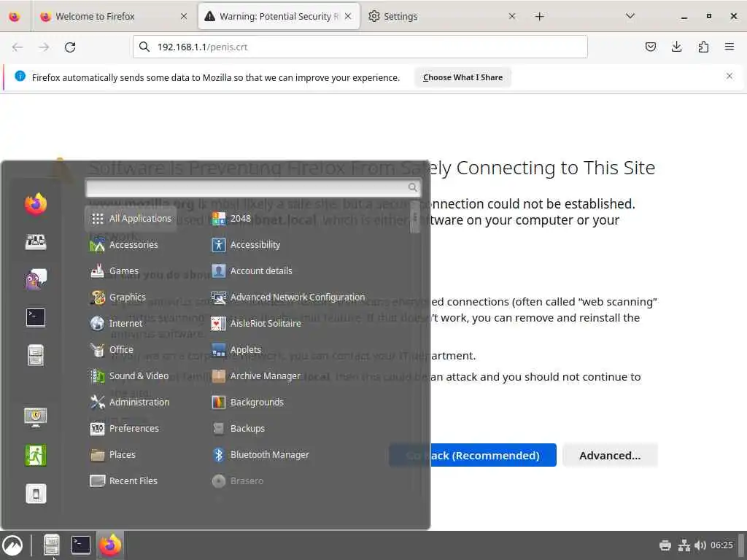Image resolution: width=747 pixels, height=560 pixels.
Task: Select Preferences category
Action: click(x=124, y=429)
